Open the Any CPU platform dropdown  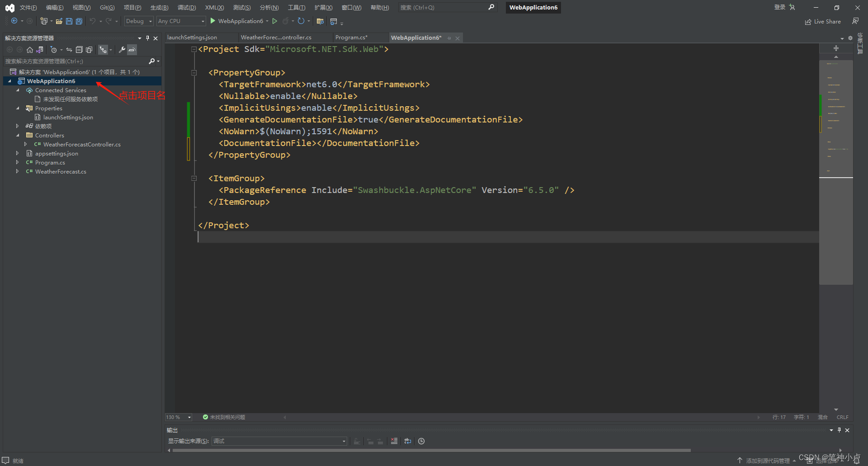180,21
